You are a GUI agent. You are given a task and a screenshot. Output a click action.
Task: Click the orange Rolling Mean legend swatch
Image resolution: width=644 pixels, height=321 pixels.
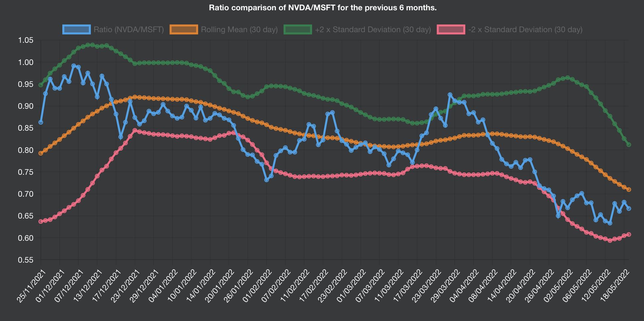click(x=184, y=29)
